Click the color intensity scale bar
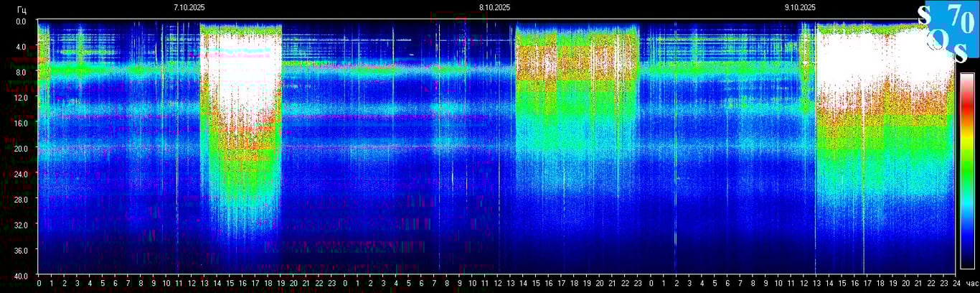 [967, 171]
